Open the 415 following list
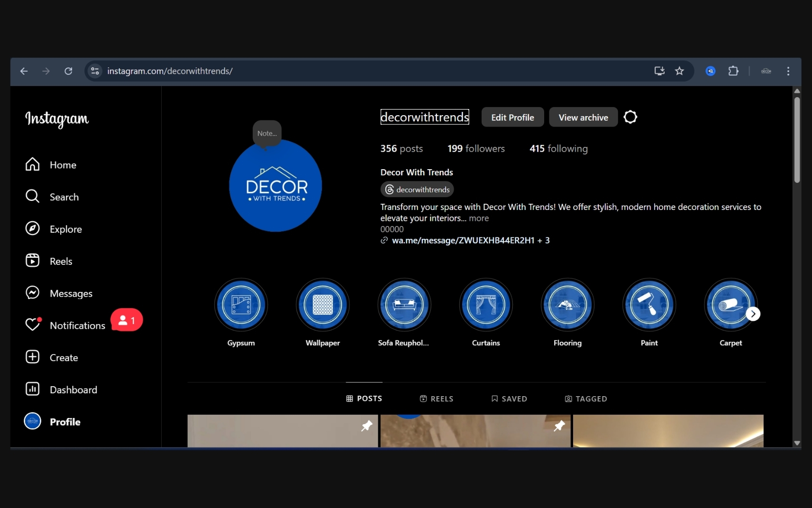 [x=558, y=149]
